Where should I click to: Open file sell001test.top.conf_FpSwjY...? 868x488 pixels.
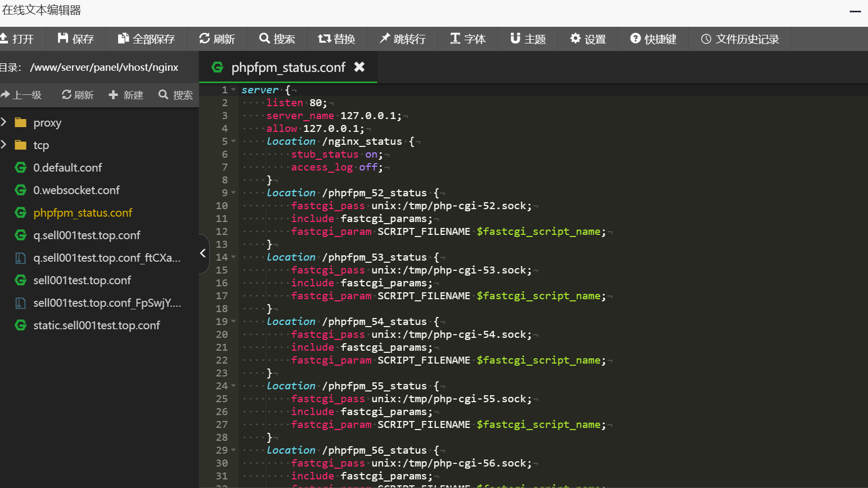click(x=107, y=303)
